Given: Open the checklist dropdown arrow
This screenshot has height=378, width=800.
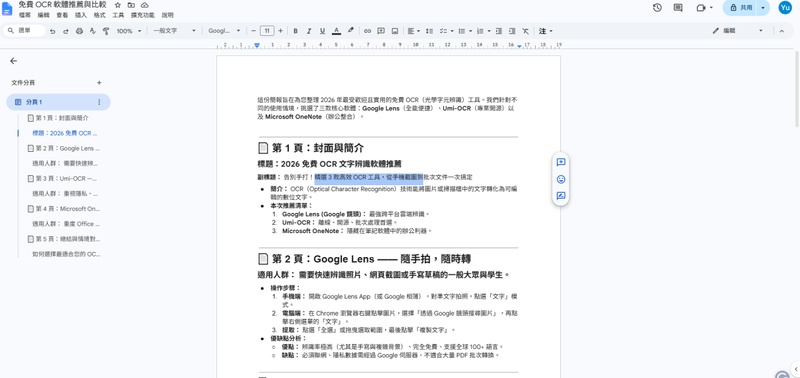Looking at the screenshot, I should coord(453,31).
